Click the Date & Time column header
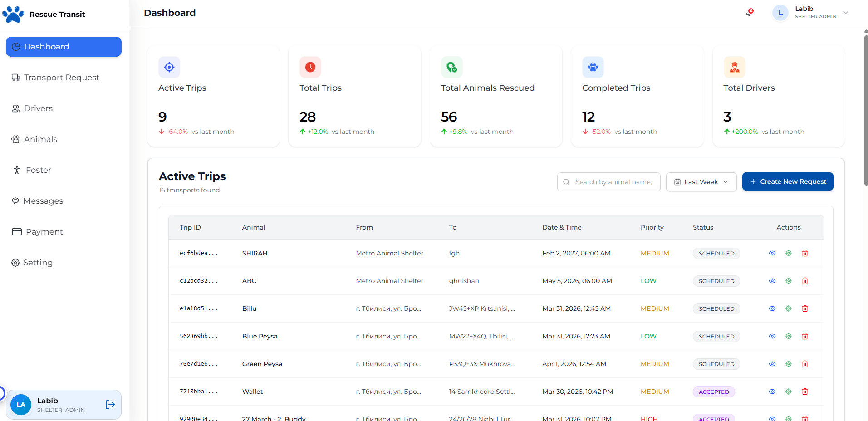 click(x=562, y=227)
